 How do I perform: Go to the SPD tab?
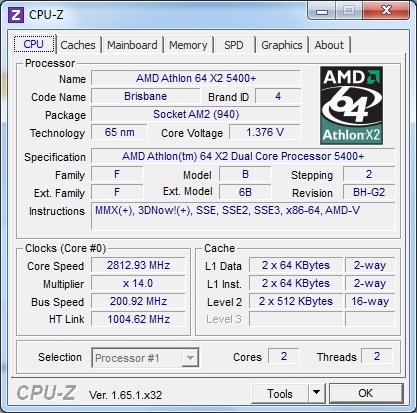pos(233,45)
